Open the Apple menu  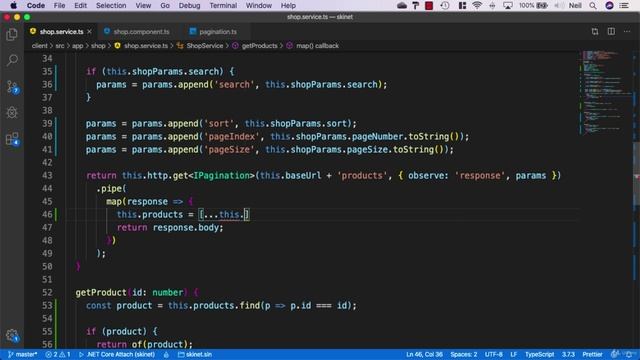[x=13, y=5]
